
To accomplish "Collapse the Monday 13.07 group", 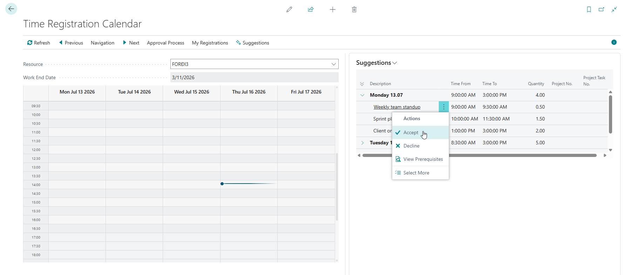I will point(362,95).
